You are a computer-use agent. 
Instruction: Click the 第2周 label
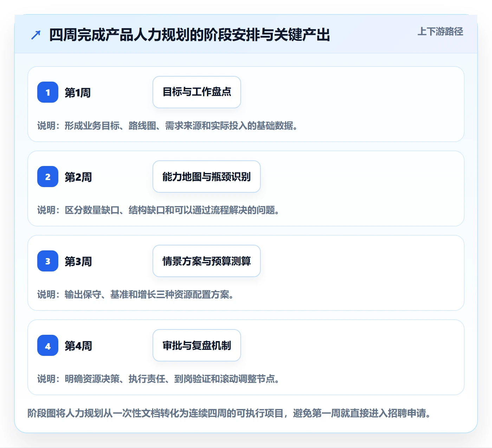(x=78, y=177)
